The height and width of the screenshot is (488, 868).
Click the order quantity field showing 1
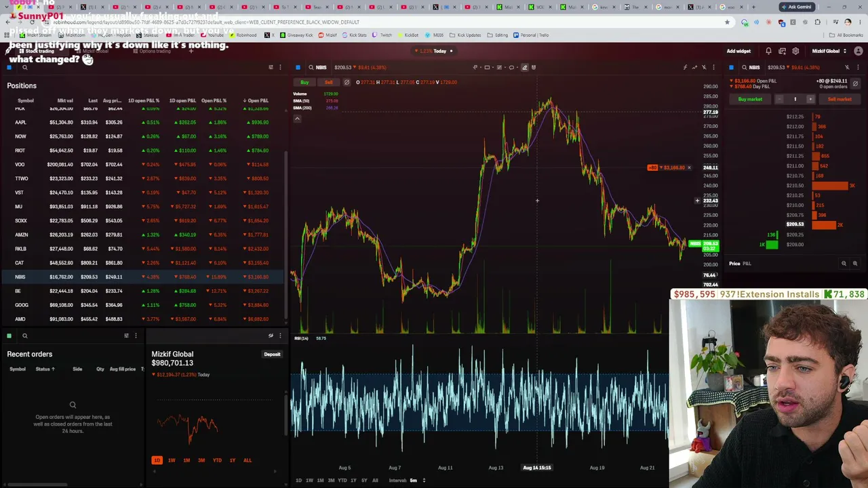pos(795,99)
